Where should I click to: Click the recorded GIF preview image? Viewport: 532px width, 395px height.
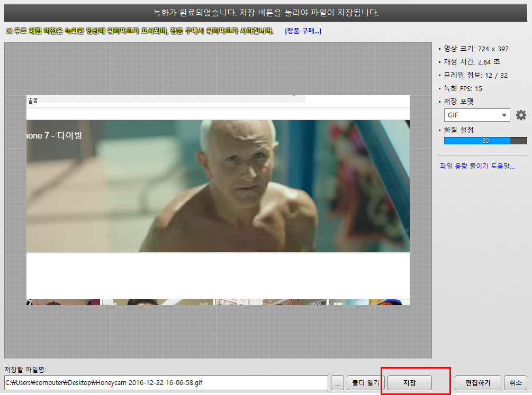pos(218,200)
